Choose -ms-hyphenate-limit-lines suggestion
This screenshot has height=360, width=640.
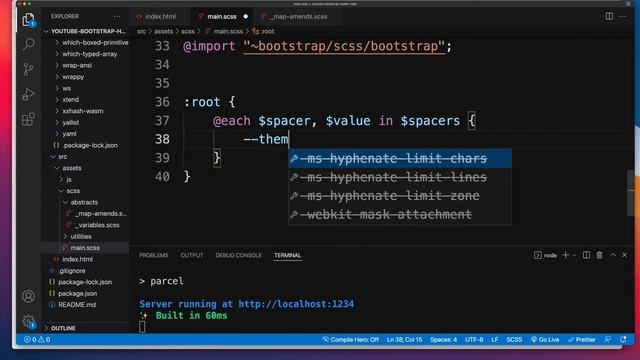coord(400,177)
